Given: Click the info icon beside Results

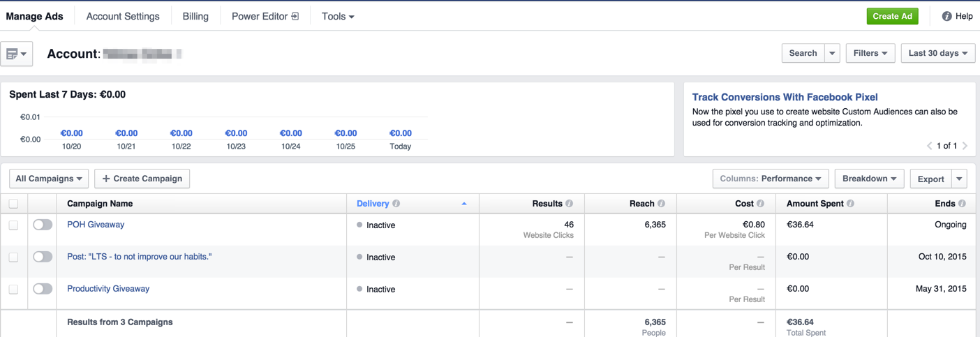Looking at the screenshot, I should (569, 204).
